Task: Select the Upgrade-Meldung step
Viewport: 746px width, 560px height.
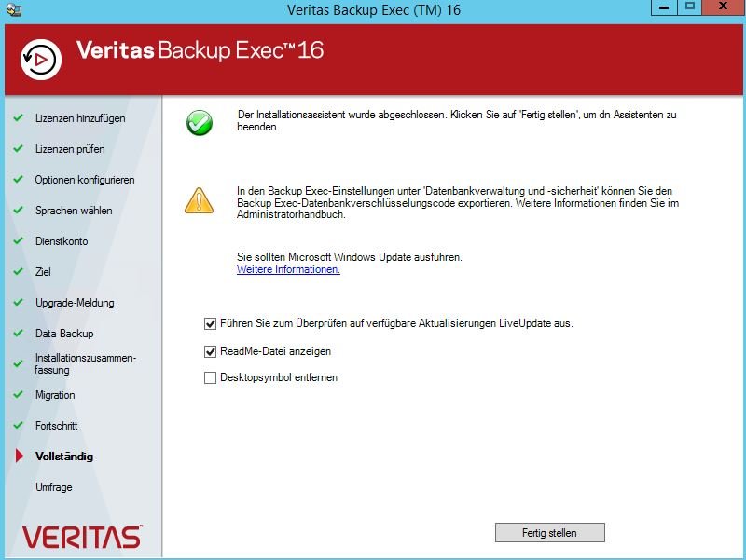Action: click(x=75, y=303)
